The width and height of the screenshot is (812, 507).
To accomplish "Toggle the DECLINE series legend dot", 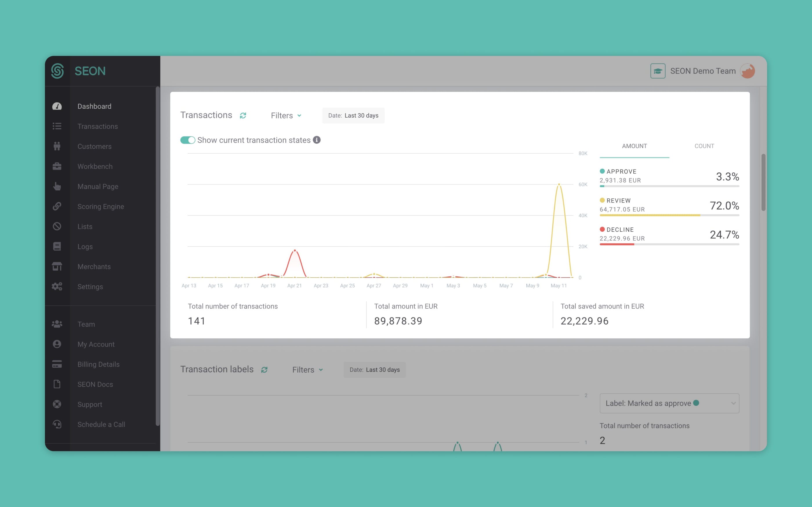I will coord(602,229).
